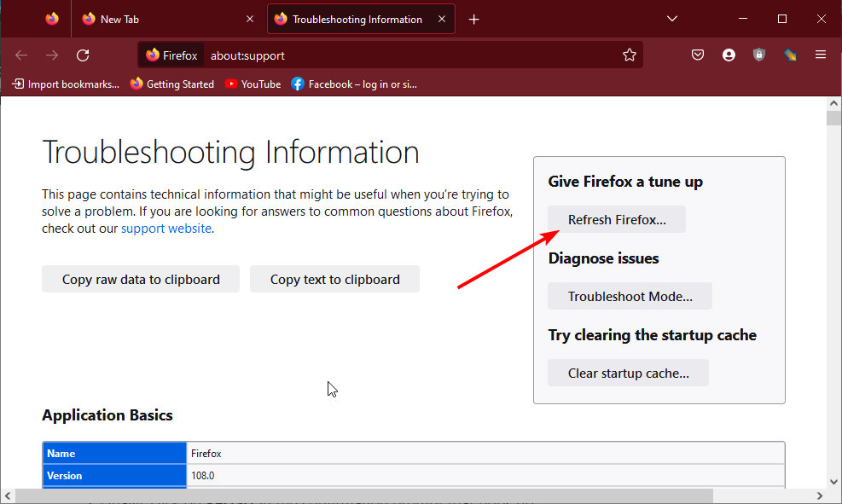Click the Name row header cell

point(114,454)
